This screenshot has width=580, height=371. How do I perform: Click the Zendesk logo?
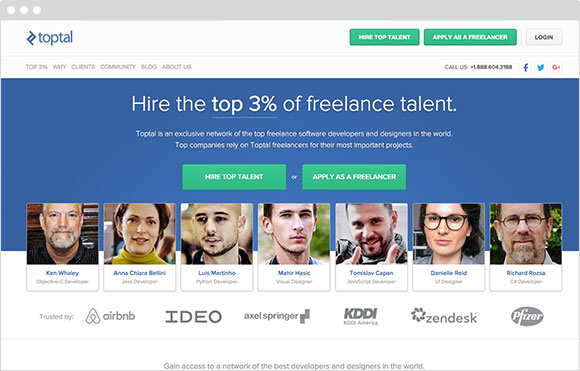444,316
